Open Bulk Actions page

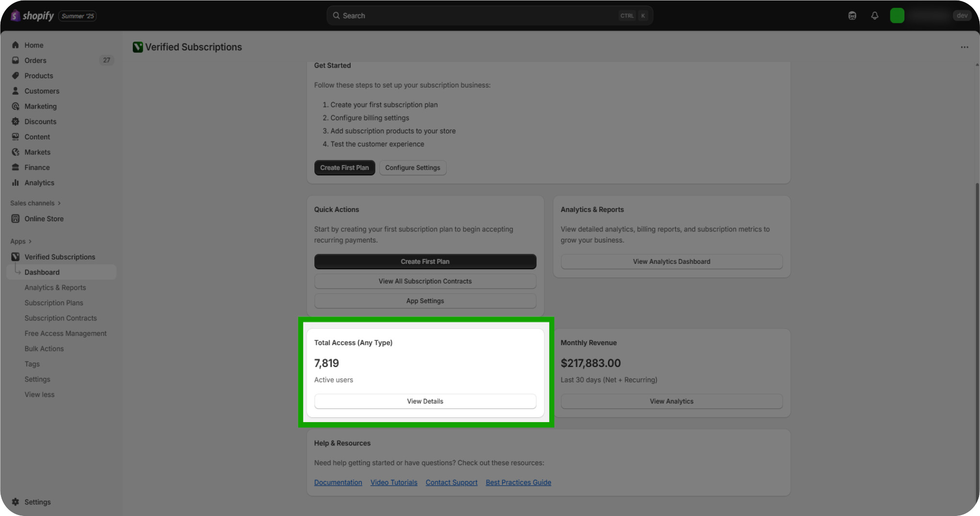click(x=44, y=349)
